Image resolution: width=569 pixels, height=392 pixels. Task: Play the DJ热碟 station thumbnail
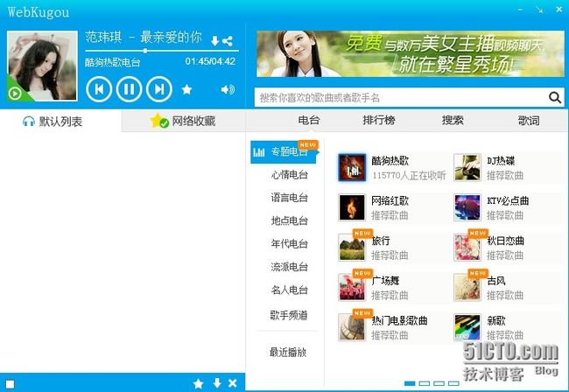[467, 167]
